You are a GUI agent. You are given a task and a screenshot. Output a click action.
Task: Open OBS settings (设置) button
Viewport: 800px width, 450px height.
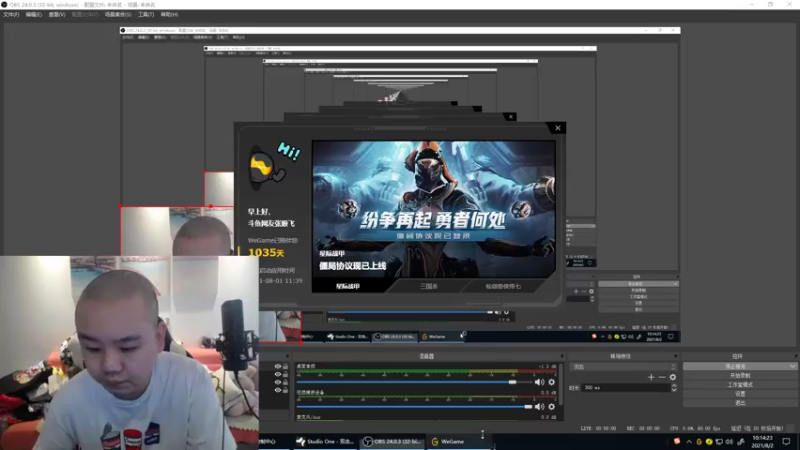click(x=740, y=394)
